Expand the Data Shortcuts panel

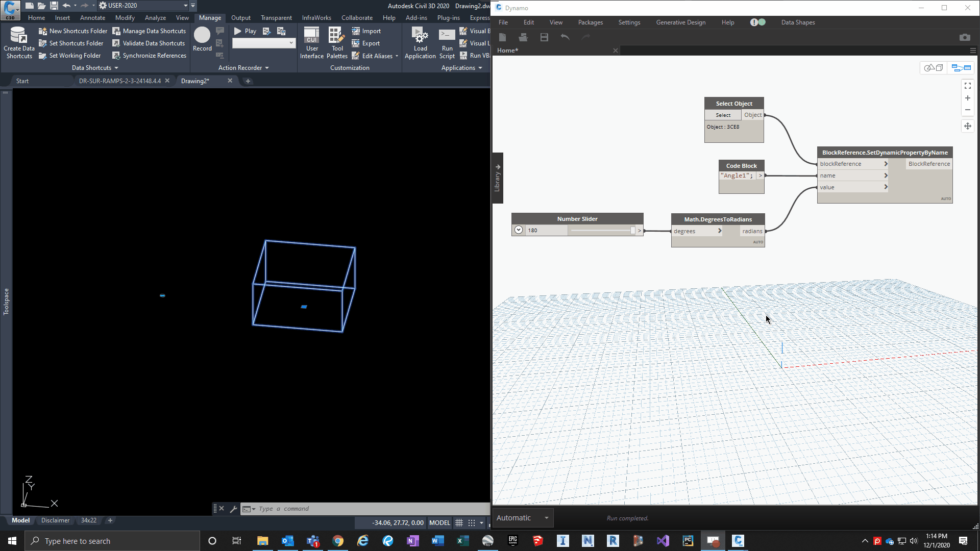(x=95, y=68)
